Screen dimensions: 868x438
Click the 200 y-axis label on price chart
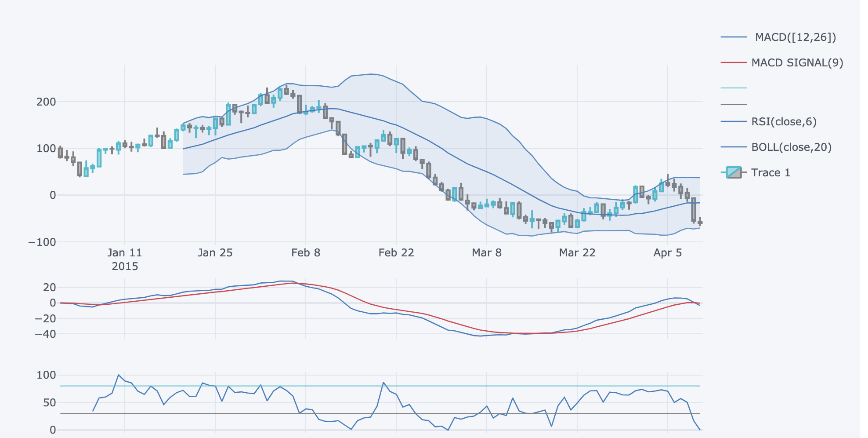pyautogui.click(x=46, y=102)
